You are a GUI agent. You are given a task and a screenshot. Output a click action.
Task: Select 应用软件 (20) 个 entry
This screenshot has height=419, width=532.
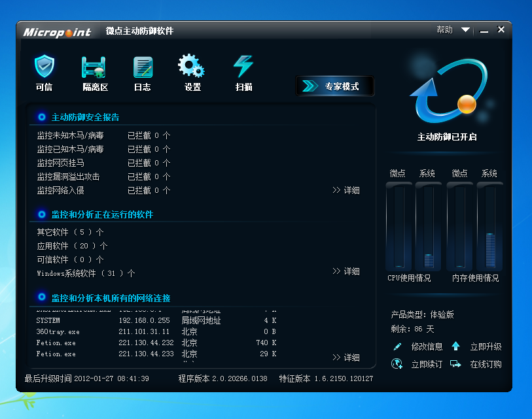pos(72,246)
